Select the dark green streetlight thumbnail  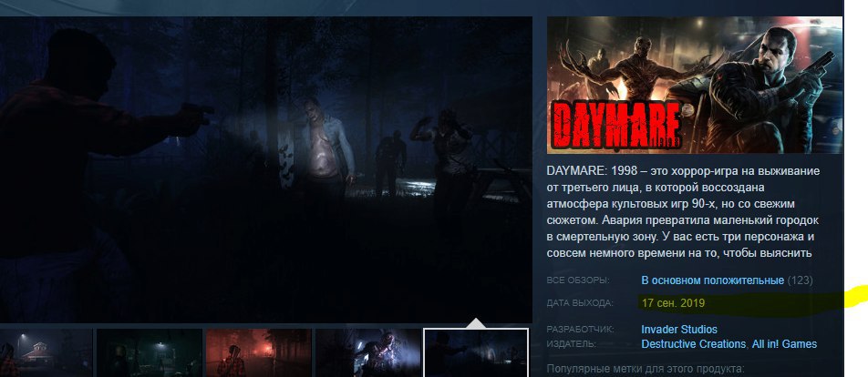150,353
